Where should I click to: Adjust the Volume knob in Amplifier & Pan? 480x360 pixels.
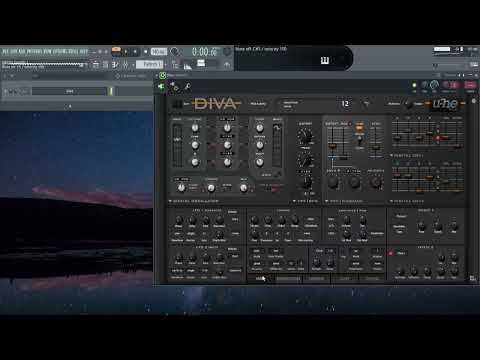click(347, 220)
